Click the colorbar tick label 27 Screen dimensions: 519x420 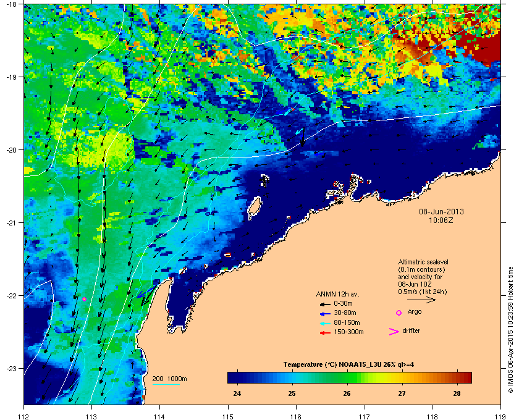[x=402, y=393]
